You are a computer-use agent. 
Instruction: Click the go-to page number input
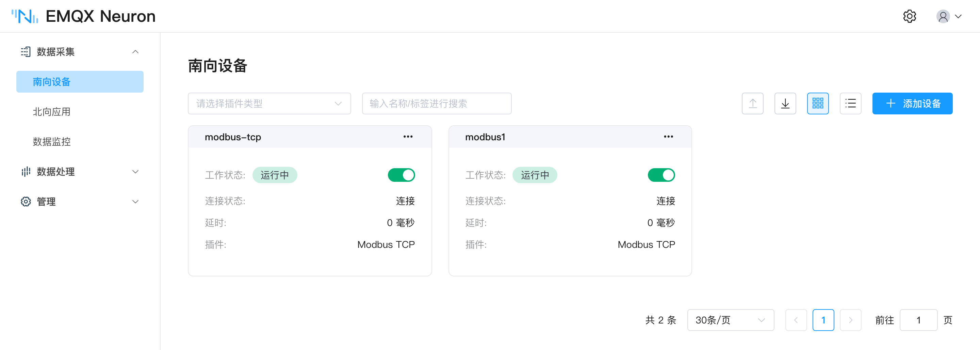(x=918, y=320)
